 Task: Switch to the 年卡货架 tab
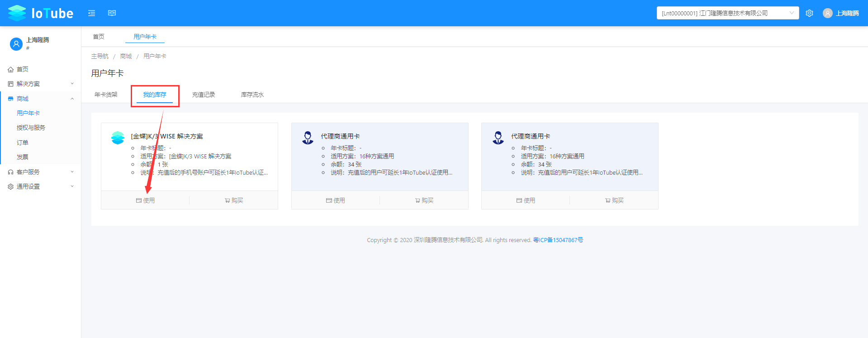tap(106, 95)
